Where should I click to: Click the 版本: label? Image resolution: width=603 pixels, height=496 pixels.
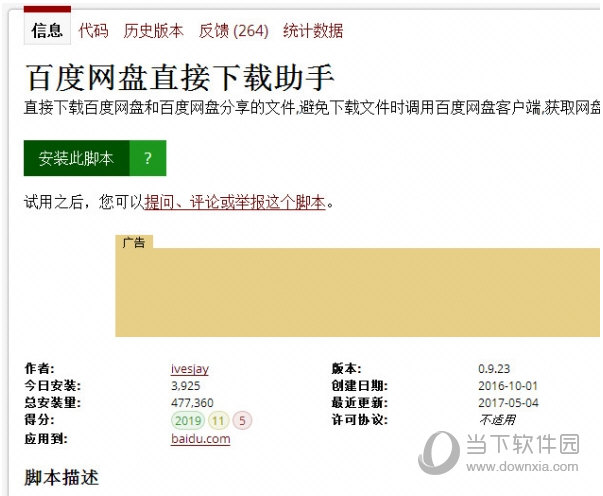347,369
